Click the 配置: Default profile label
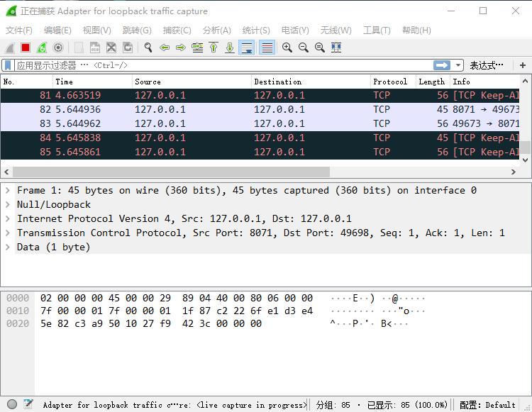 (x=487, y=405)
